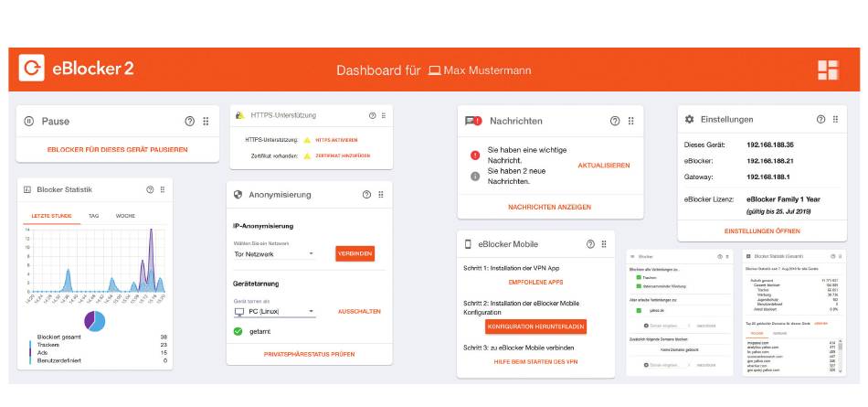Viewport: 868px width, 407px height.
Task: Click the grey info icon for new messages
Action: point(475,177)
